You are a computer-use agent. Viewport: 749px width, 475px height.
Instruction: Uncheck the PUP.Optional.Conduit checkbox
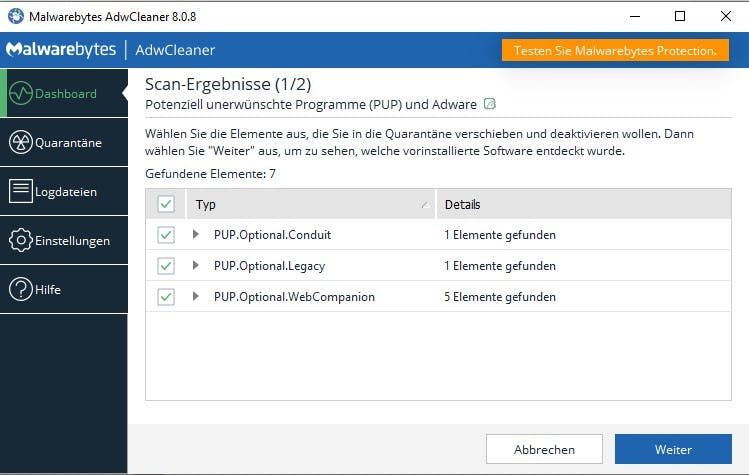coord(166,235)
